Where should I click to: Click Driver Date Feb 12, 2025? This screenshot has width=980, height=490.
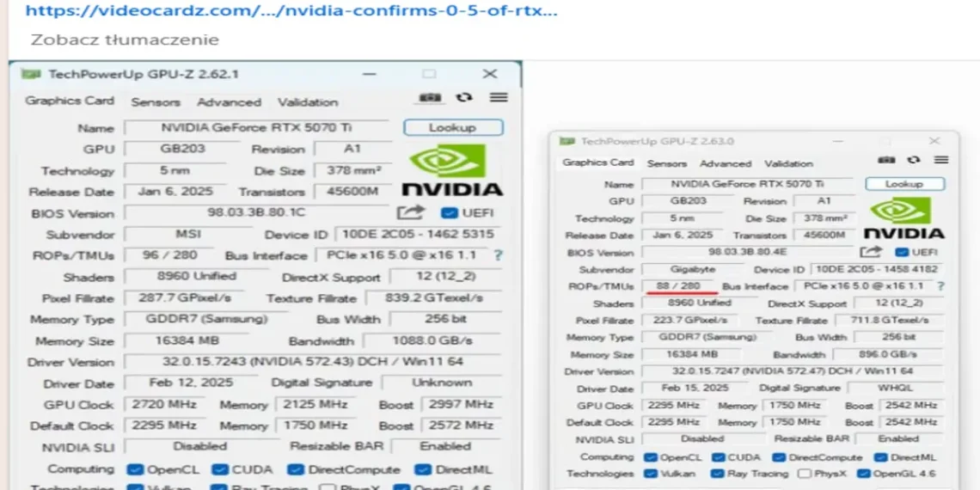point(191,382)
